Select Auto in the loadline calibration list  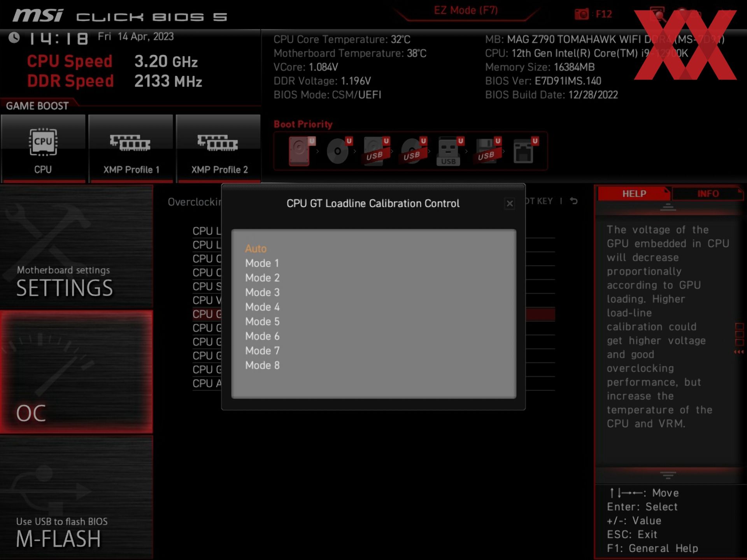[255, 248]
